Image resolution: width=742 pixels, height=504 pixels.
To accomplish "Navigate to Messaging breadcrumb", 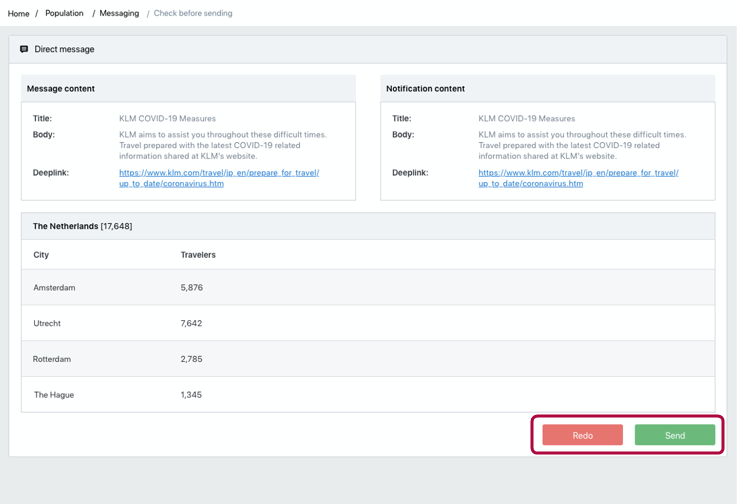I will 119,13.
